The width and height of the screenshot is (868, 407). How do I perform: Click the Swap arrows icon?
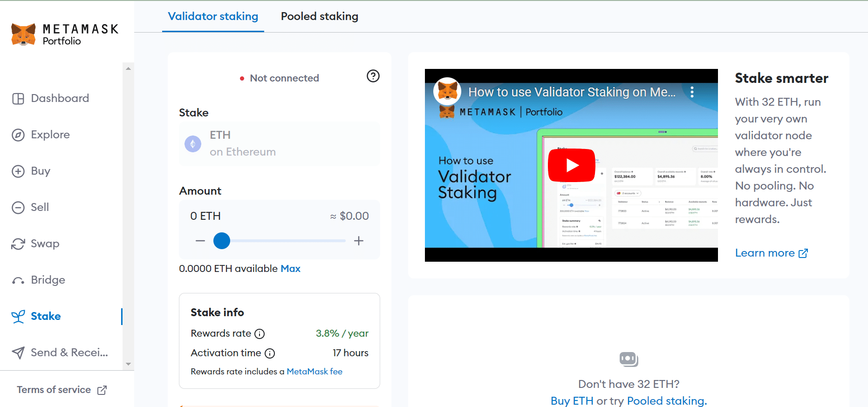pyautogui.click(x=18, y=244)
